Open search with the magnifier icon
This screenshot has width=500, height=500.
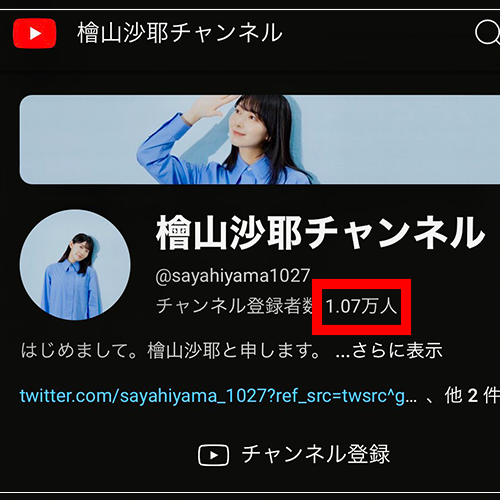coord(487,33)
